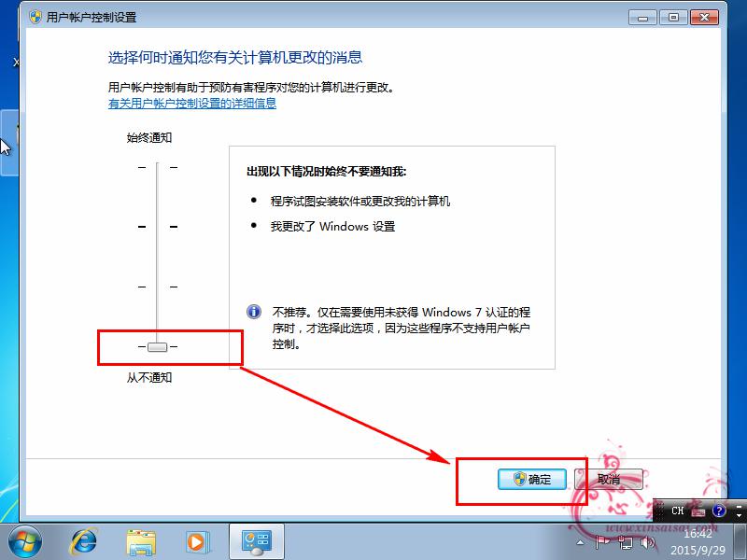The width and height of the screenshot is (747, 560).
Task: Expand the hidden system tray icons arrow
Action: point(581,541)
